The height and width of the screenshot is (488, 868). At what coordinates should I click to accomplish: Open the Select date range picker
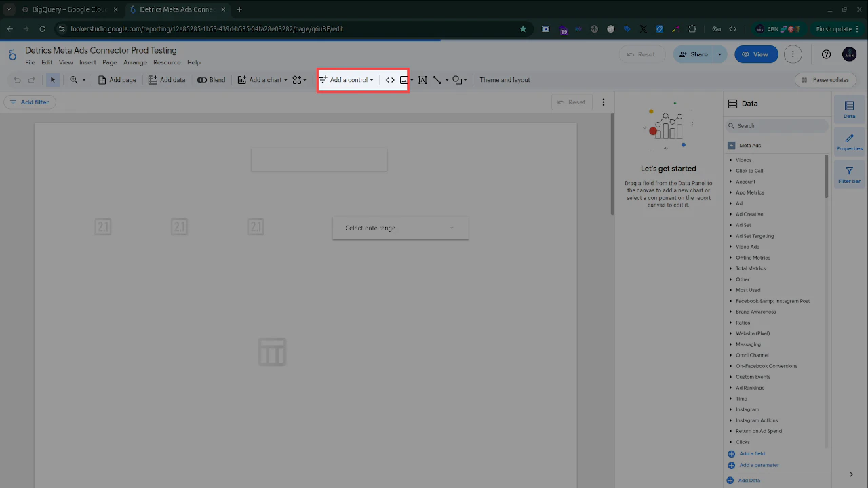[399, 228]
